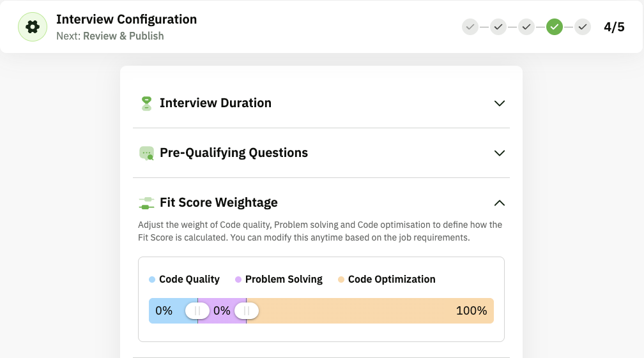The height and width of the screenshot is (358, 644).
Task: Go to the first completed step circle
Action: click(470, 27)
